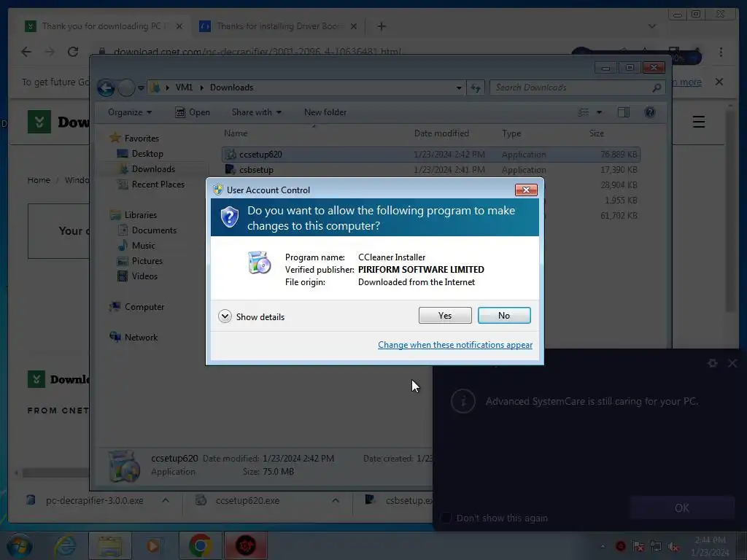The height and width of the screenshot is (560, 747).
Task: Click New folder in Explorer toolbar
Action: pyautogui.click(x=325, y=112)
